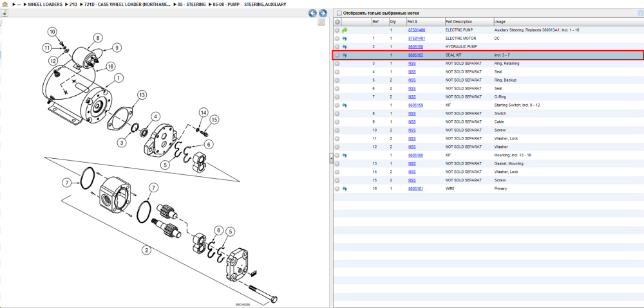Toggle the selection circle for ELECTRIC MOTOR row

click(x=337, y=39)
